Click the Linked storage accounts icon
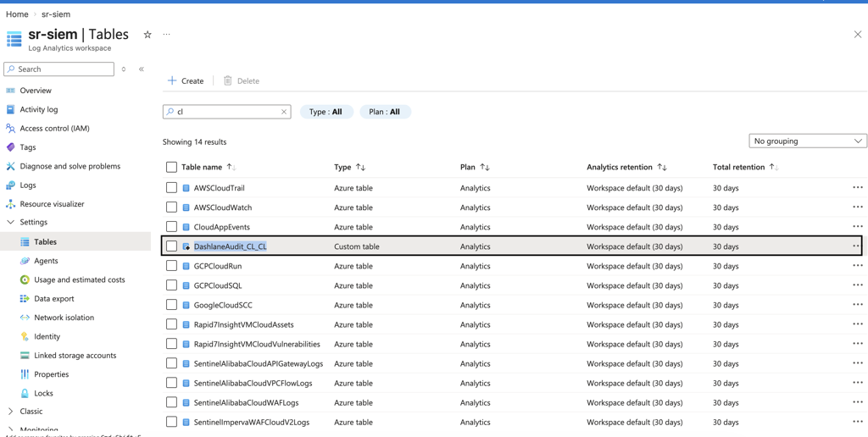 (25, 355)
